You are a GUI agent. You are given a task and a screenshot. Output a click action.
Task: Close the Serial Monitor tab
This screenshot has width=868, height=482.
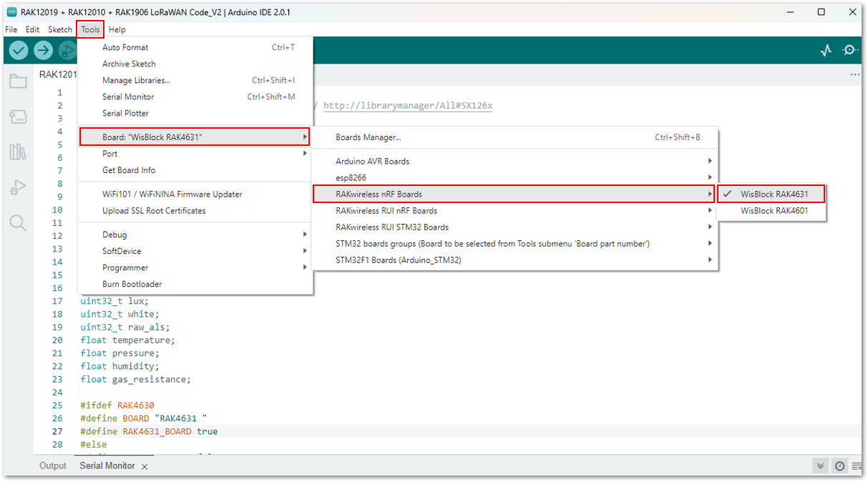(x=145, y=466)
